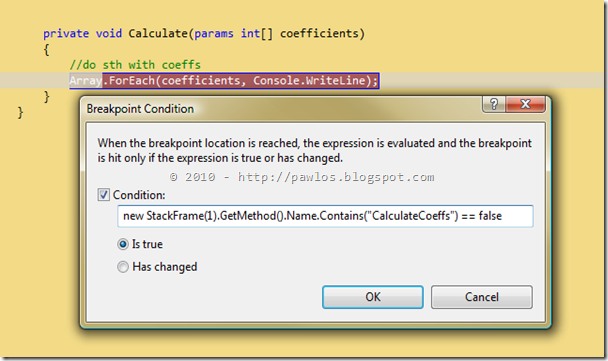Click the 'Calculate' method name
The height and width of the screenshot is (361, 608).
coord(158,33)
